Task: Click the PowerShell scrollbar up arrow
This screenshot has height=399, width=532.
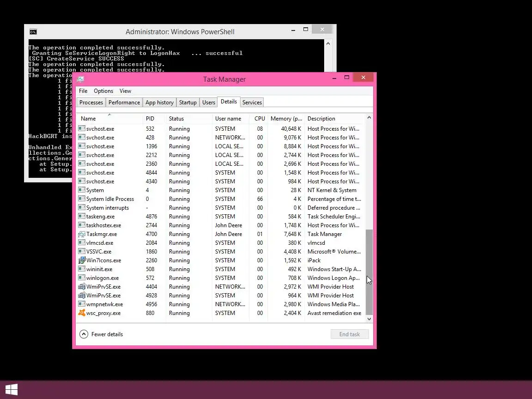Action: coord(328,43)
